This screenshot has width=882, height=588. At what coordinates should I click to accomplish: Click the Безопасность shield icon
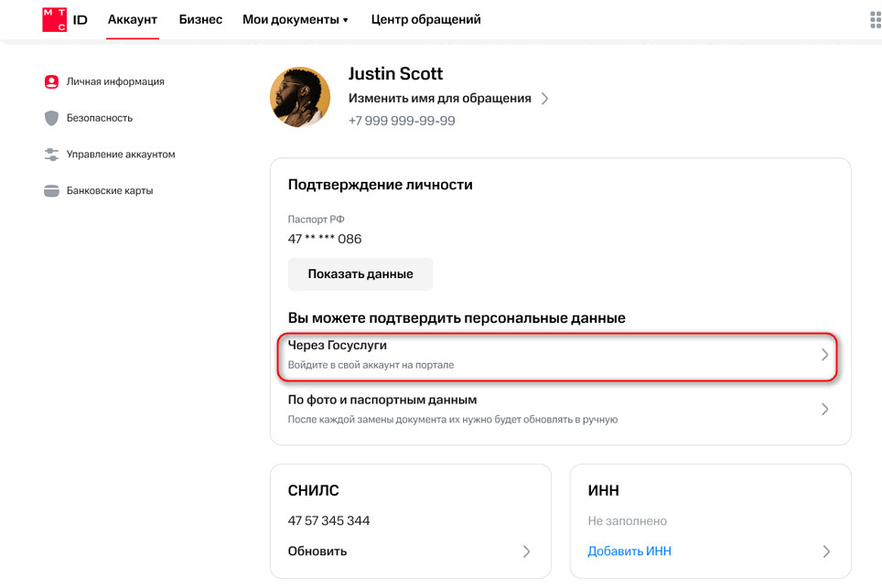(51, 118)
